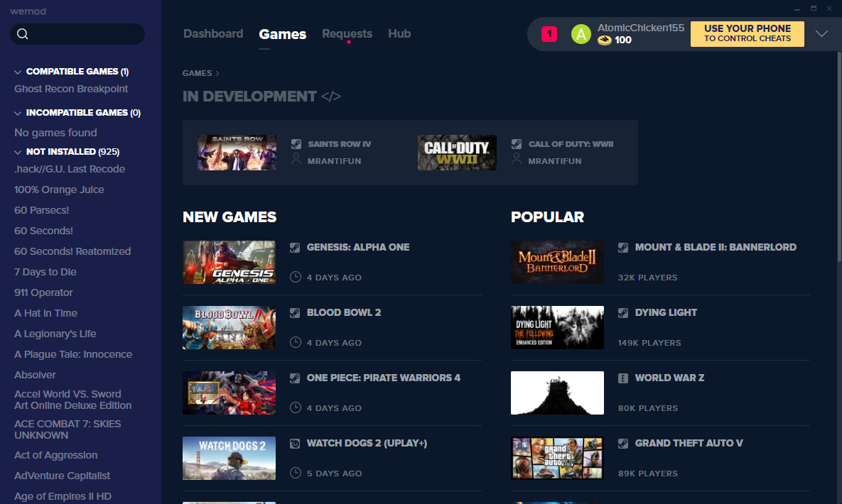
Task: Select A Plague Tale: Innocence in sidebar
Action: [73, 355]
